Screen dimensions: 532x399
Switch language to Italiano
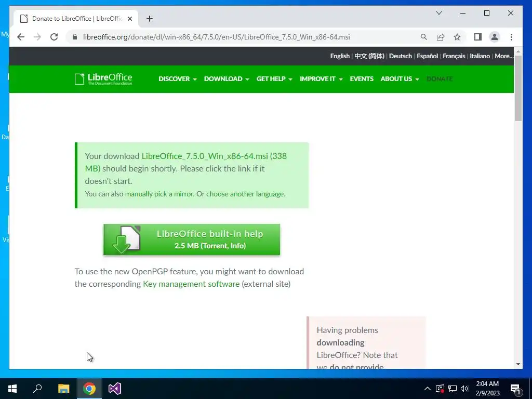pos(480,56)
